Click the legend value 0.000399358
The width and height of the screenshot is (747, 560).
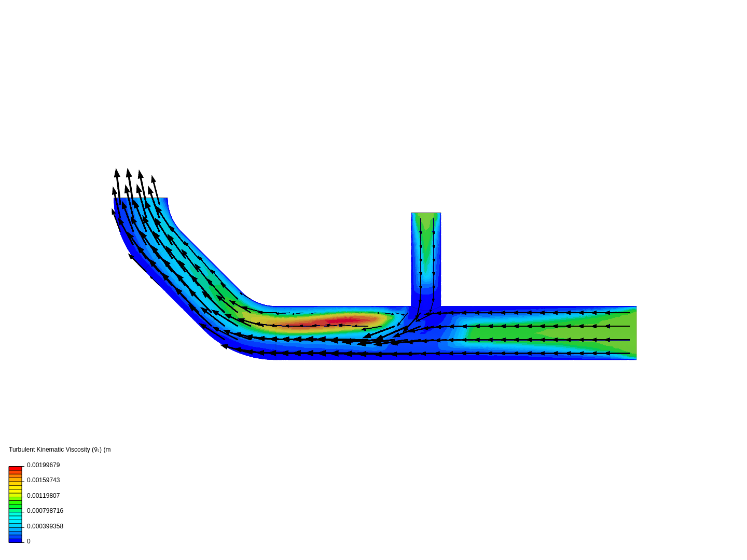[x=45, y=526]
